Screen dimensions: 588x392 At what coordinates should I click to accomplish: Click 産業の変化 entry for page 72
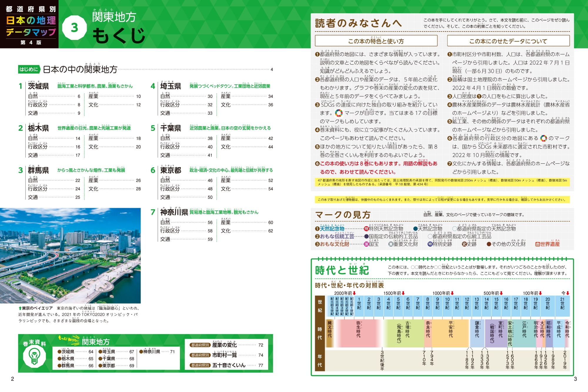(x=238, y=345)
